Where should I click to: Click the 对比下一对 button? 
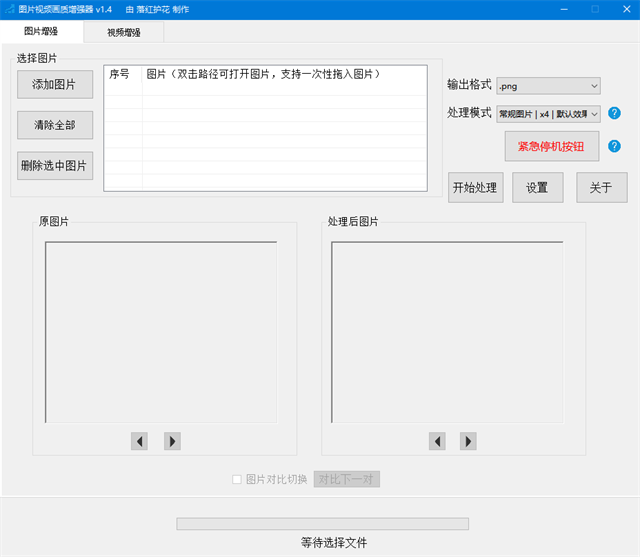[347, 479]
